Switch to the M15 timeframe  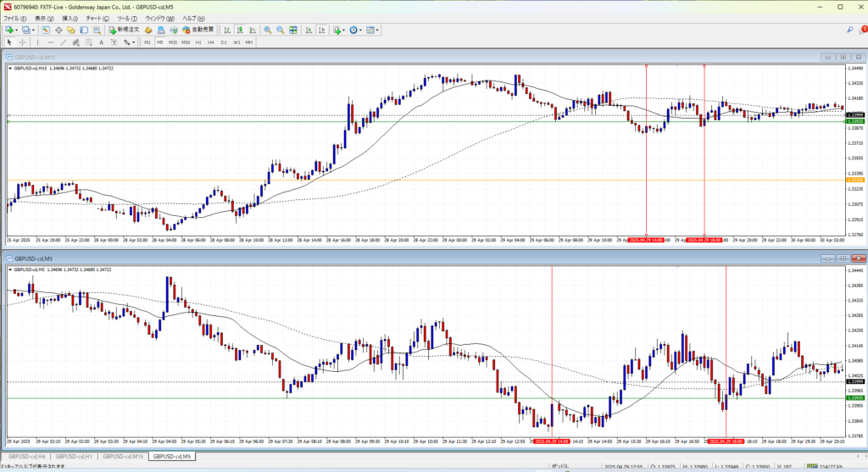172,42
